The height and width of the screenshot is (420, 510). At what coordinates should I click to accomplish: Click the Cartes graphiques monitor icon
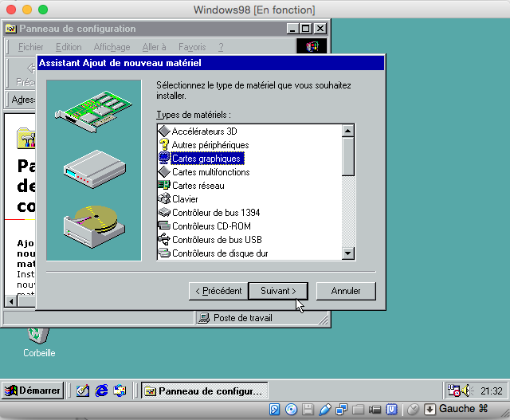pyautogui.click(x=164, y=158)
